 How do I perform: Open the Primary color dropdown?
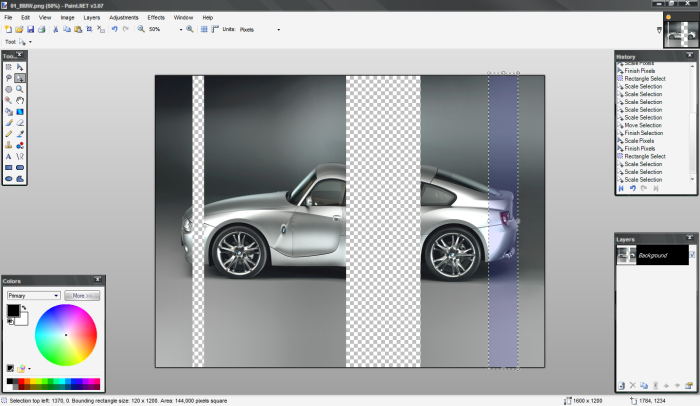click(33, 296)
